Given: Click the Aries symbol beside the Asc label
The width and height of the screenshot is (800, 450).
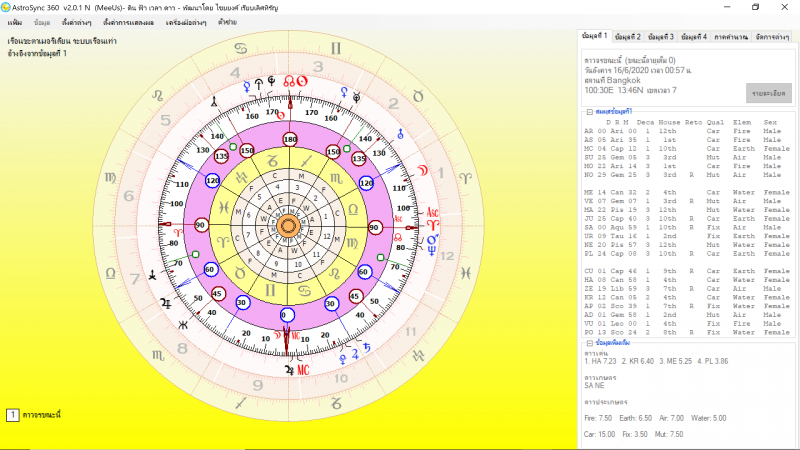Looking at the screenshot, I should pos(432,226).
